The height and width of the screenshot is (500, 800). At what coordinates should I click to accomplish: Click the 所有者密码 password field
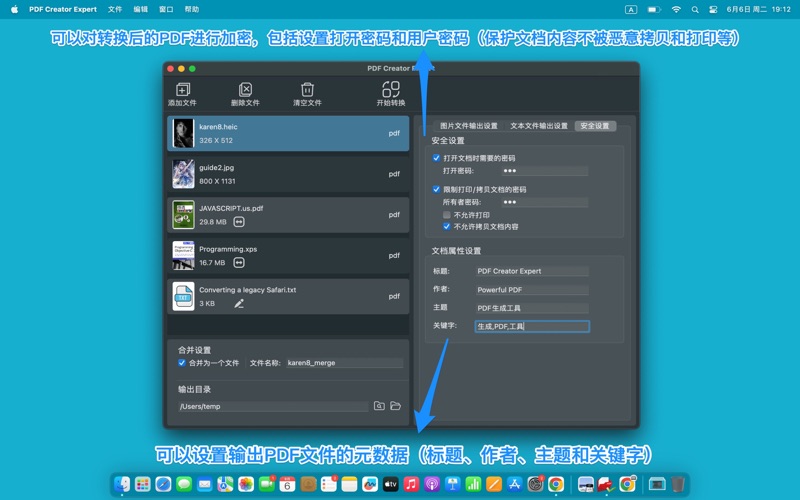(544, 202)
